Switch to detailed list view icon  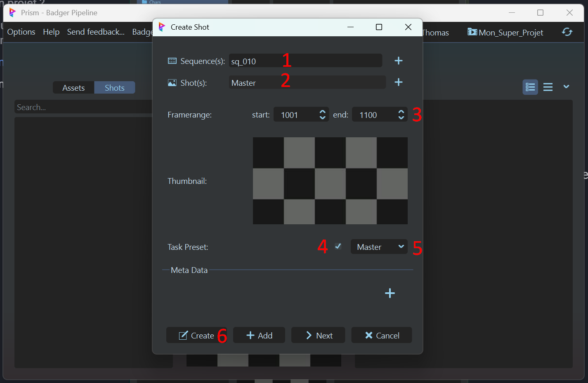click(530, 87)
